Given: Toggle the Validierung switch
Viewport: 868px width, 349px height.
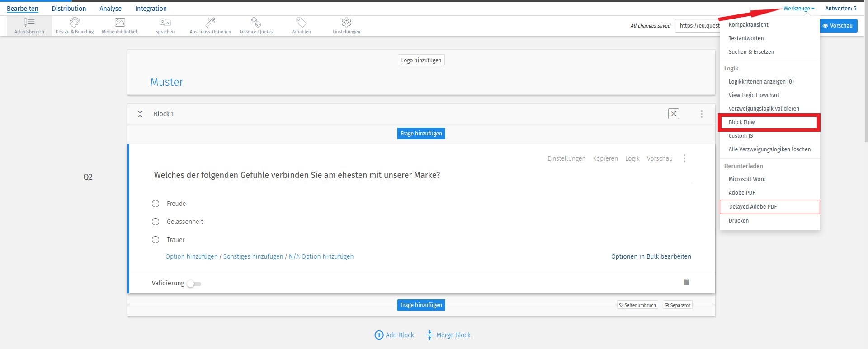Looking at the screenshot, I should [x=194, y=284].
